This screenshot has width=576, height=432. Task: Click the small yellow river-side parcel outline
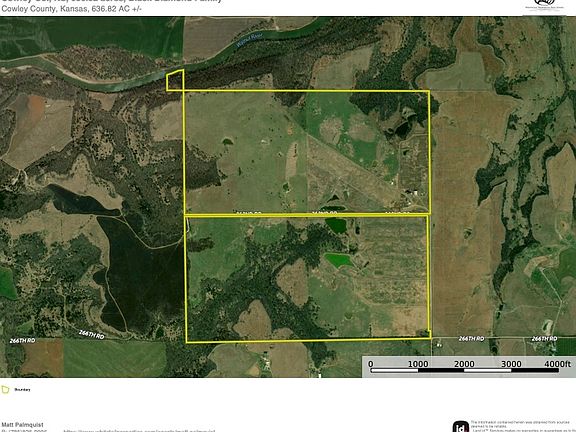pyautogui.click(x=175, y=80)
